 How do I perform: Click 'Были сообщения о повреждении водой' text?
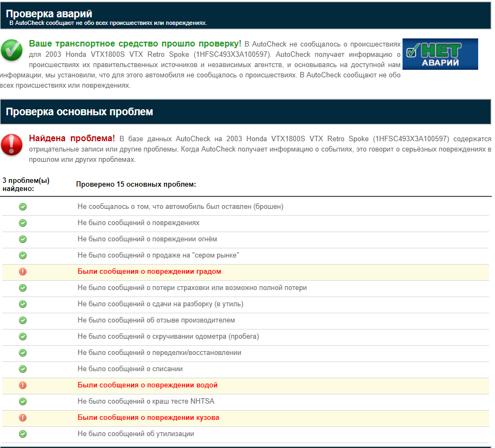pyautogui.click(x=148, y=385)
